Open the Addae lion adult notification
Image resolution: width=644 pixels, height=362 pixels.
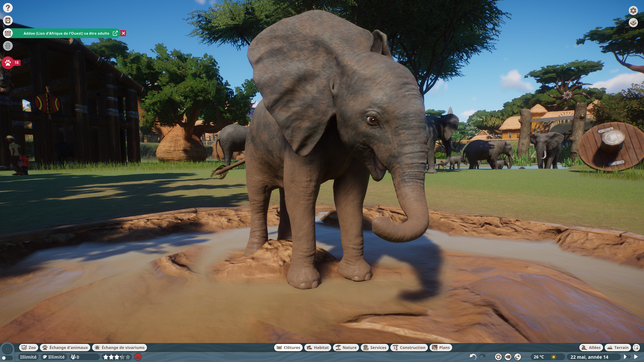[x=66, y=33]
